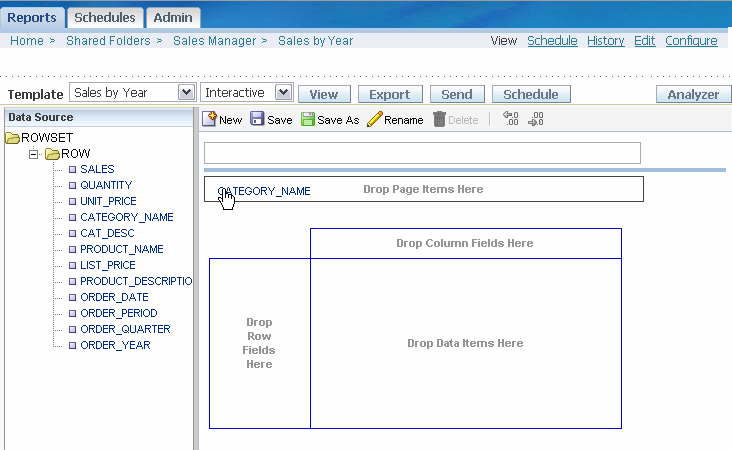Image resolution: width=732 pixels, height=450 pixels.
Task: Click inside the empty title input field
Action: coord(422,153)
